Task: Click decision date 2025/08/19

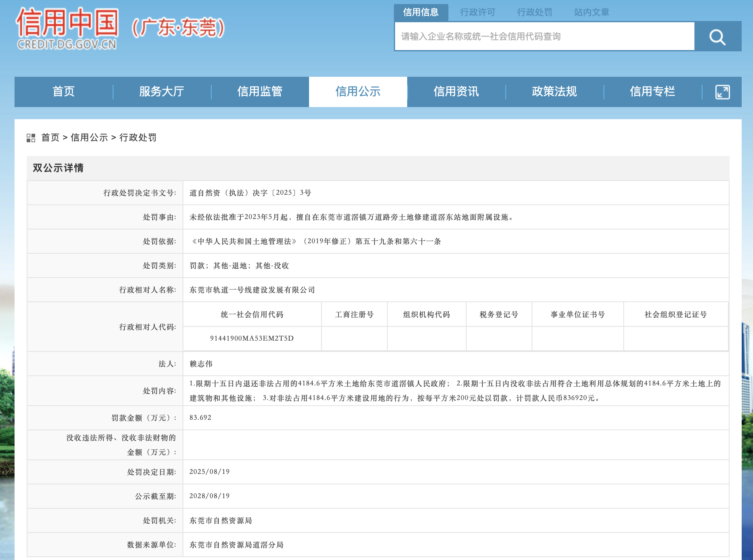Action: click(210, 472)
